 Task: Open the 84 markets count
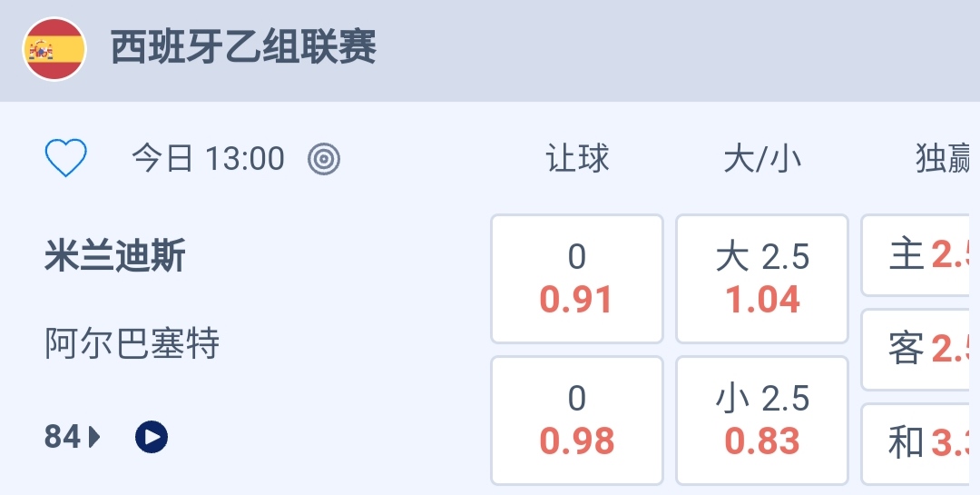tap(63, 438)
